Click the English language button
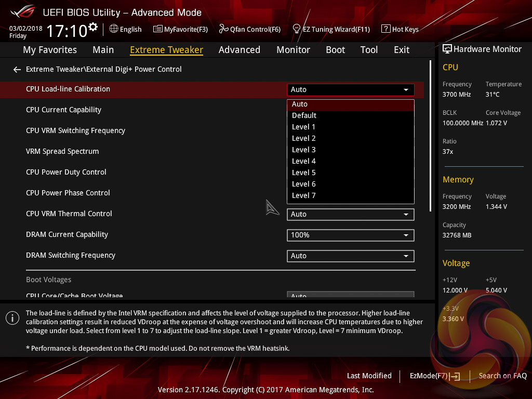 (126, 29)
